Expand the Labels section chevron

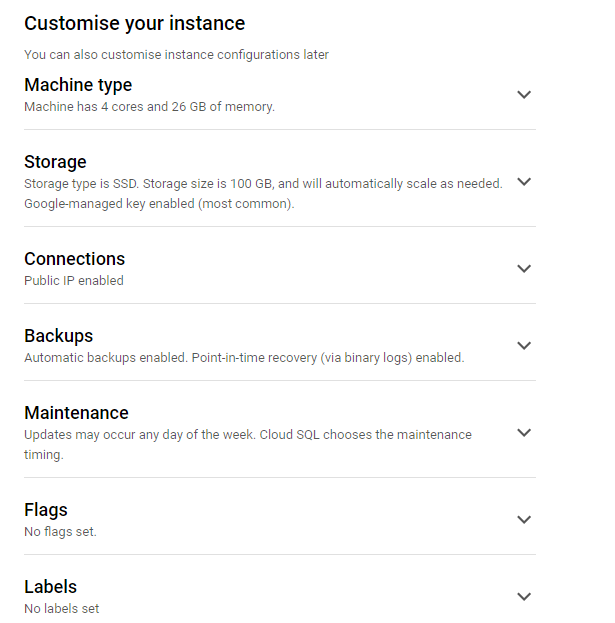524,596
